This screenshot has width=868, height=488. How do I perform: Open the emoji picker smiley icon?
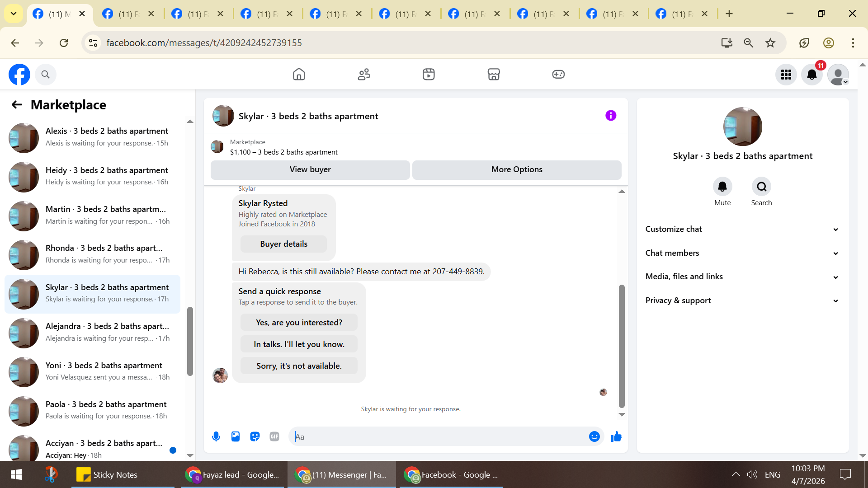pos(594,436)
